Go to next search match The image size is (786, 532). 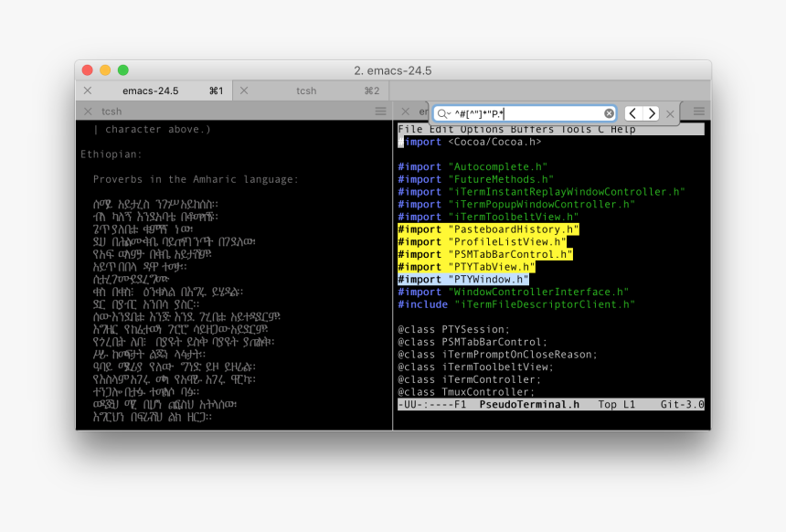coord(651,114)
